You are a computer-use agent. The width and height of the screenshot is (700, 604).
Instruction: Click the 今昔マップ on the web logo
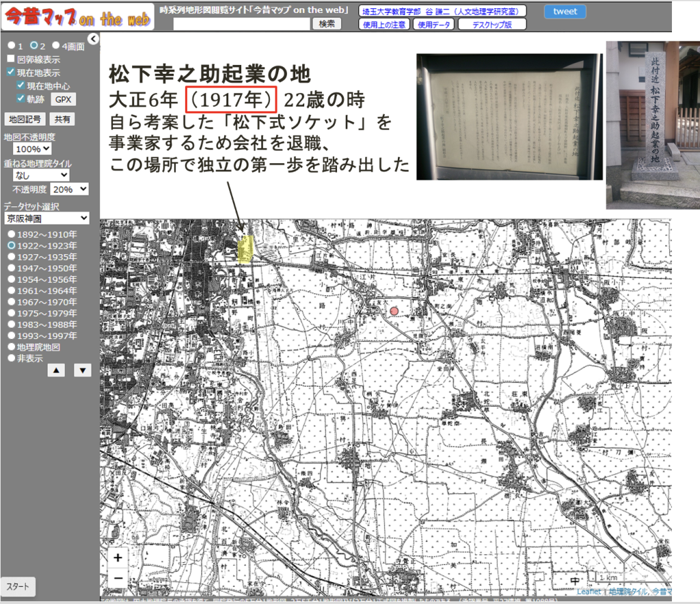[77, 18]
